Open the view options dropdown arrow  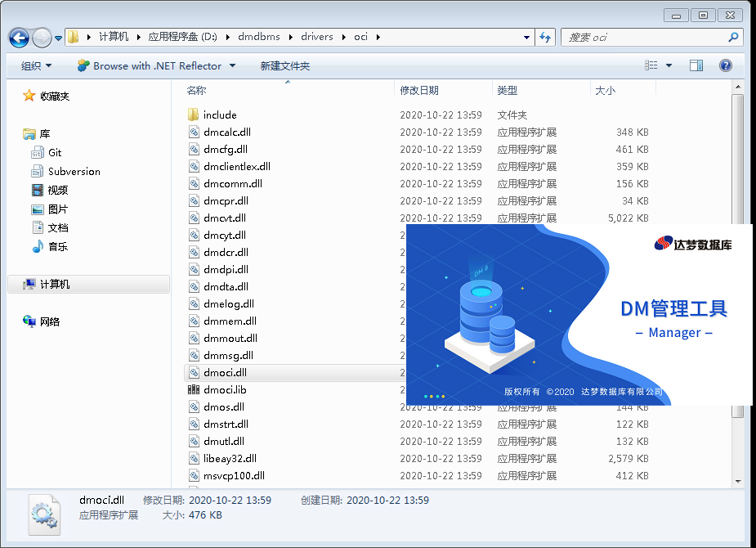669,65
